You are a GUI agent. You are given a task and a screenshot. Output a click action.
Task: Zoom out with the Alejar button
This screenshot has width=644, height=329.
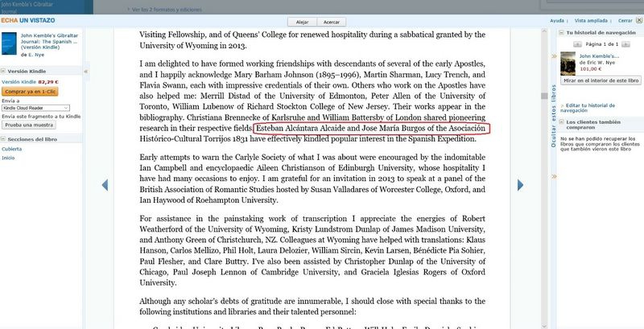pos(302,22)
